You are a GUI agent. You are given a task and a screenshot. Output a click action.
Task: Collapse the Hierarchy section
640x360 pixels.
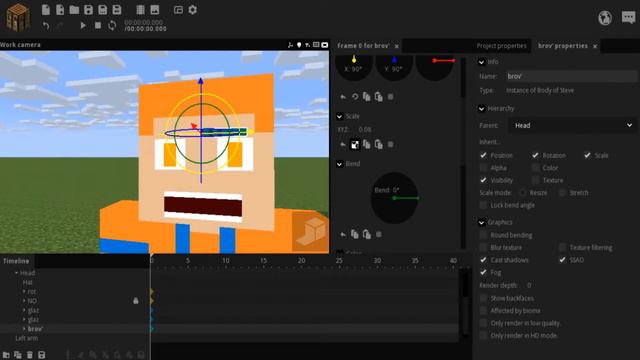coord(481,109)
